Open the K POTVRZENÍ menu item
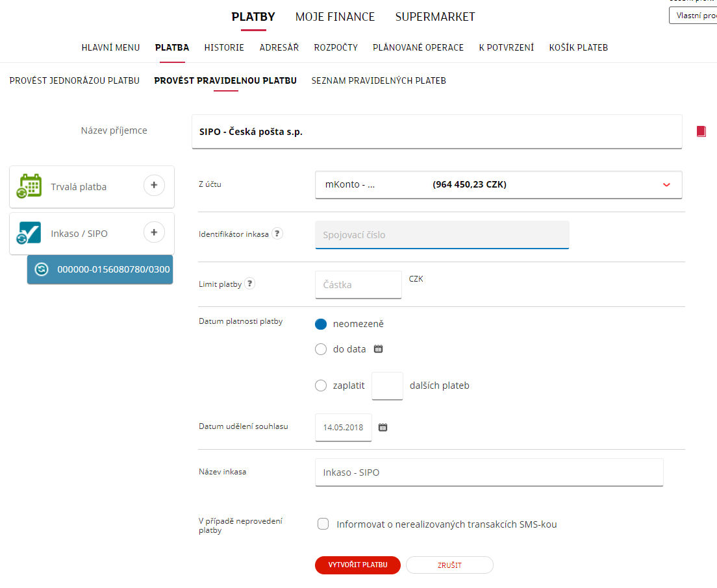 click(506, 47)
